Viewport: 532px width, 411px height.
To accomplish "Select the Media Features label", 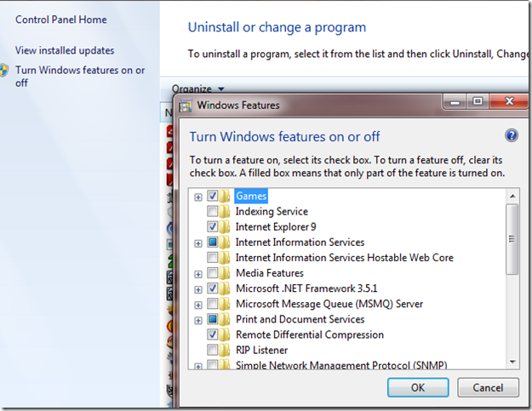I will pos(270,273).
